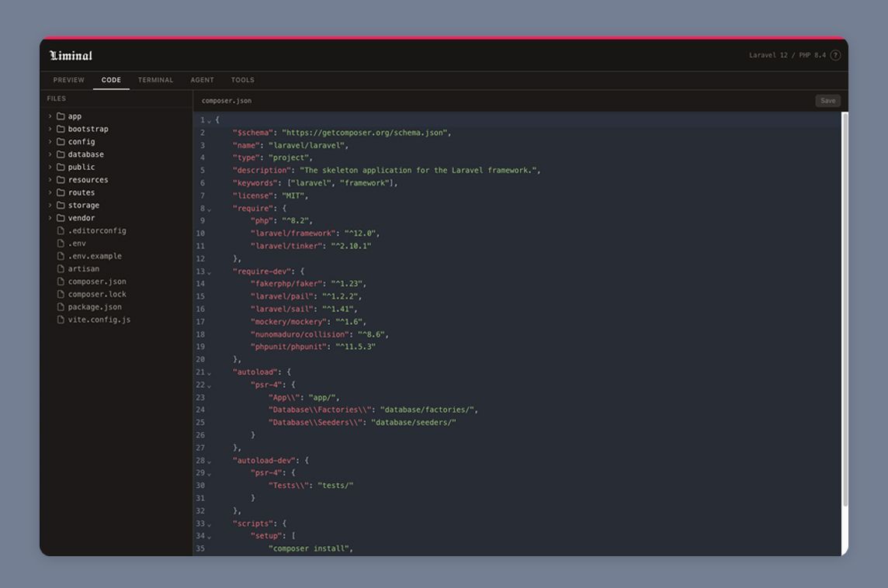The height and width of the screenshot is (588, 888).
Task: Open the .editorconfig file name
Action: pyautogui.click(x=97, y=230)
